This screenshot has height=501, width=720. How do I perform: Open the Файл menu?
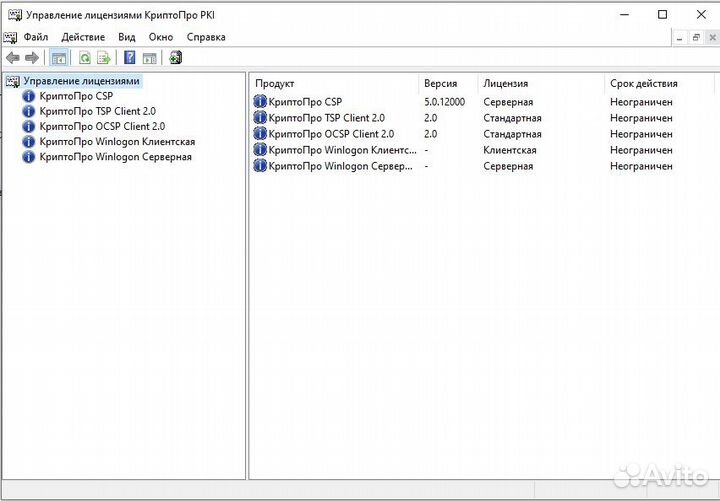tap(35, 37)
